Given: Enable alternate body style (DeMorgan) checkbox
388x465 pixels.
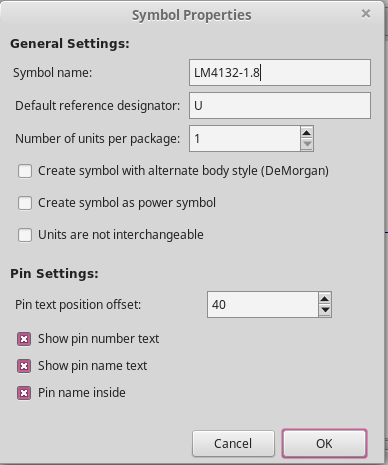Looking at the screenshot, I should click(x=25, y=171).
